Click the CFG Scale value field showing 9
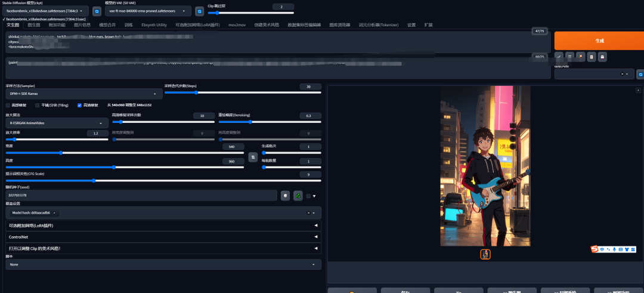644x293 pixels. 311,174
